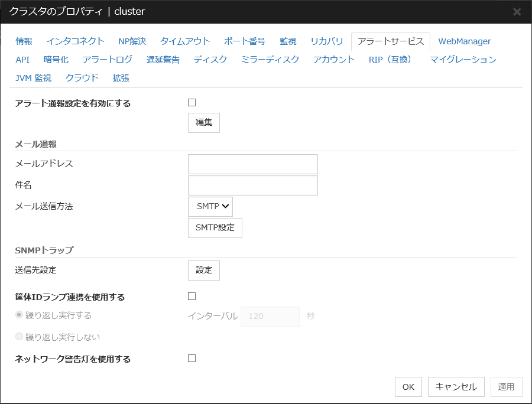Viewport: 532px width, 404px height.
Task: Open the ミラーディスク tab
Action: click(270, 60)
